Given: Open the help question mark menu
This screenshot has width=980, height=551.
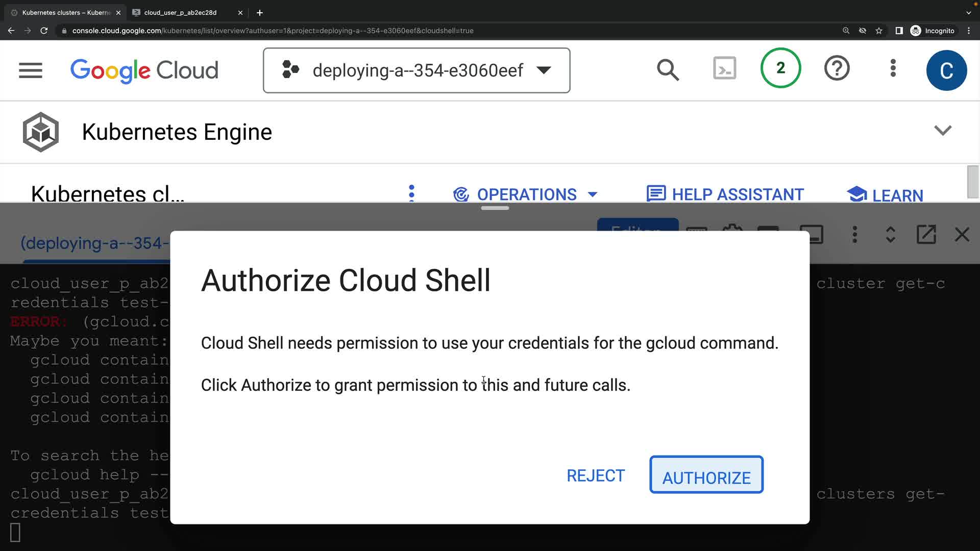Looking at the screenshot, I should pyautogui.click(x=837, y=68).
